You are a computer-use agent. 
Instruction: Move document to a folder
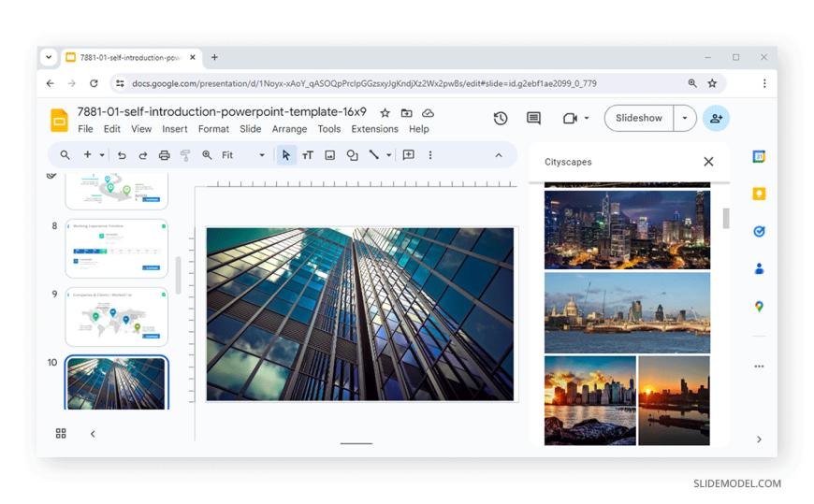(406, 113)
